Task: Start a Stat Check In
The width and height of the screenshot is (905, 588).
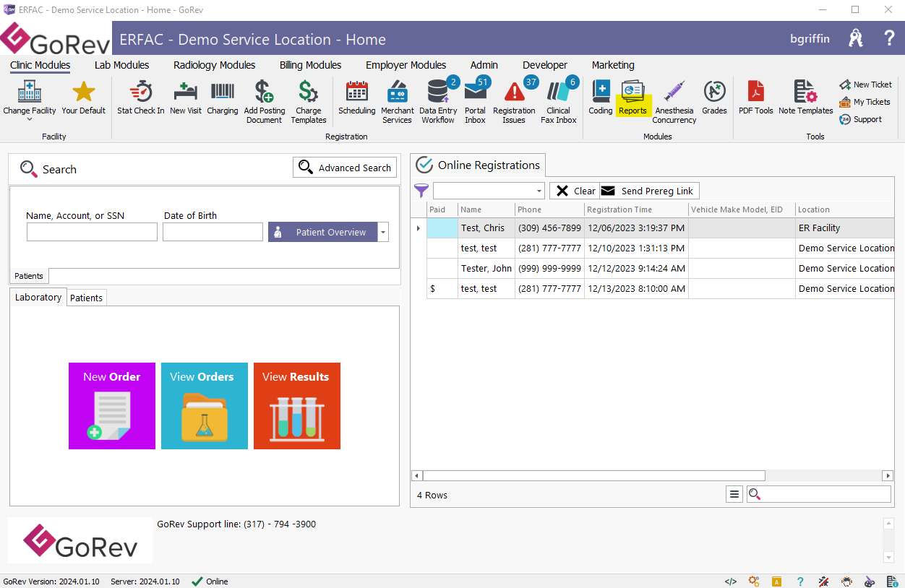Action: tap(141, 98)
